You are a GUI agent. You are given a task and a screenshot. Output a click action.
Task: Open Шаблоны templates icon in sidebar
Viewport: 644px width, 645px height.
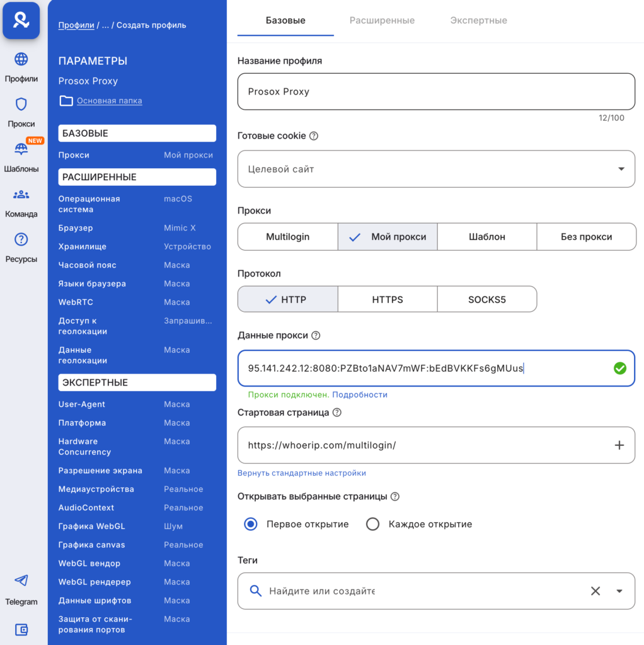coord(21,150)
